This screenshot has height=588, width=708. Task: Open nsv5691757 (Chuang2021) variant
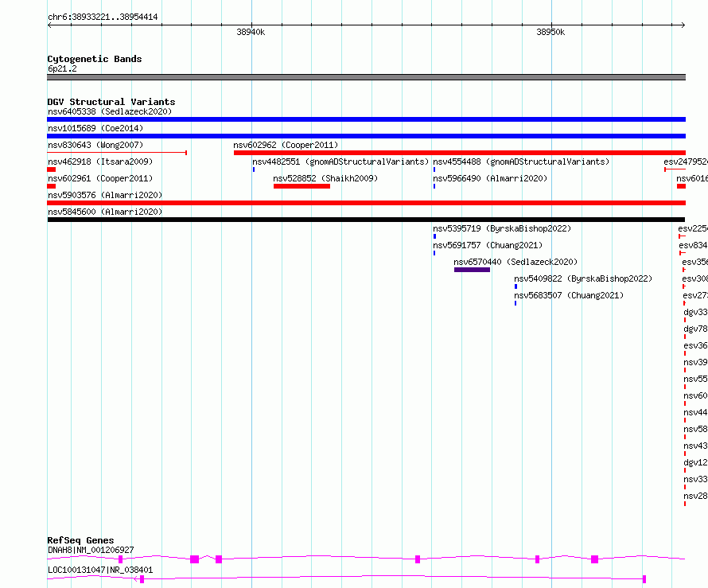[488, 245]
